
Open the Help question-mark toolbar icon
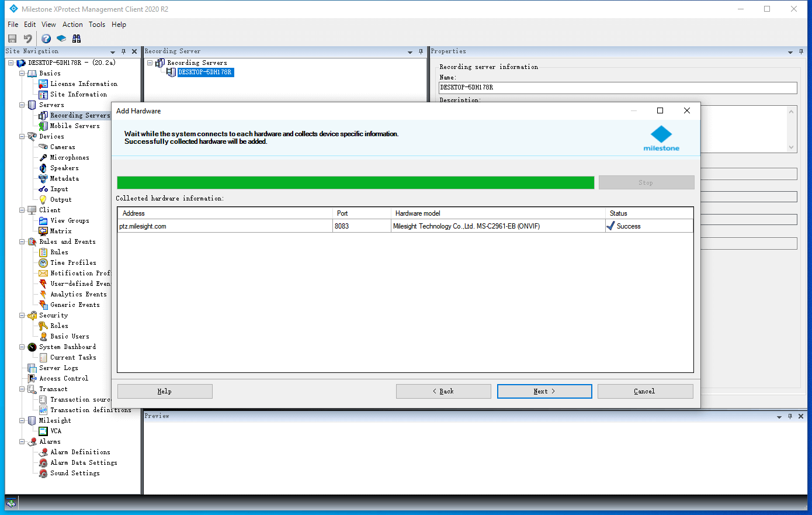(46, 39)
